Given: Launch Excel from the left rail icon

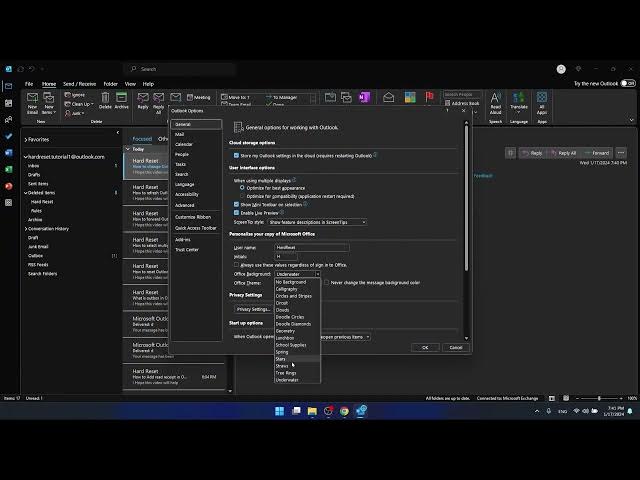Looking at the screenshot, I should tap(9, 169).
